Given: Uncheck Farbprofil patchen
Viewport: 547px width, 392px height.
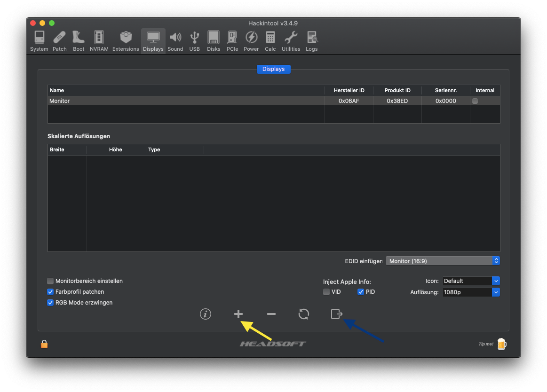Looking at the screenshot, I should [50, 291].
